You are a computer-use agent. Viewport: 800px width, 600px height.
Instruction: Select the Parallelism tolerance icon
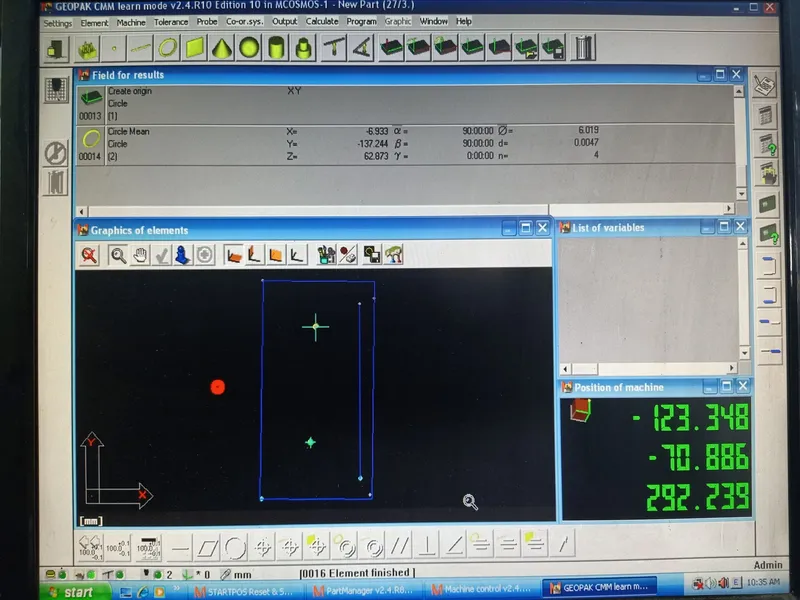400,546
